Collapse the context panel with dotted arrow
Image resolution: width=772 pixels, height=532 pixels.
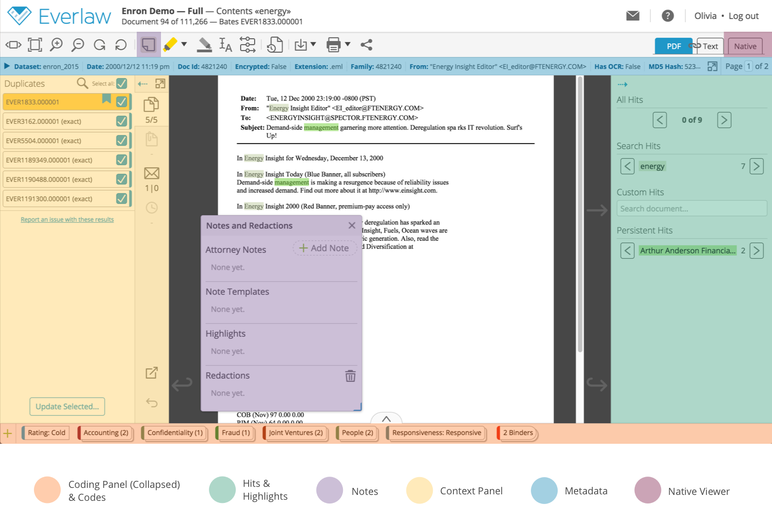[x=143, y=84]
